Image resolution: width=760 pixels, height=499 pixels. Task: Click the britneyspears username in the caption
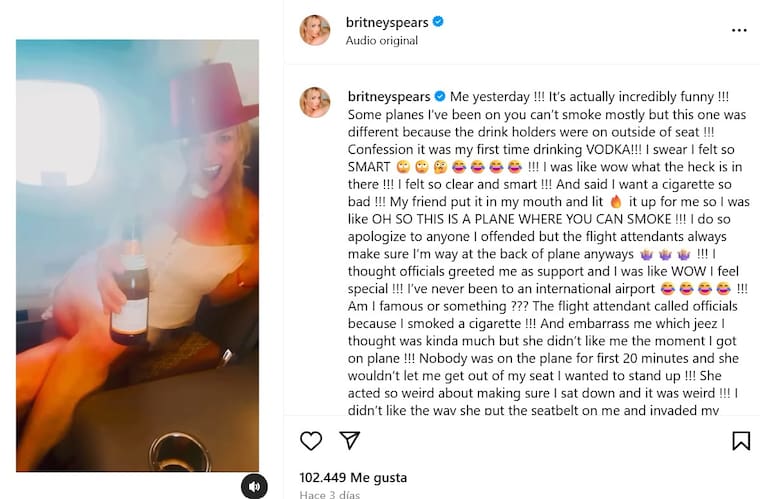(x=387, y=96)
